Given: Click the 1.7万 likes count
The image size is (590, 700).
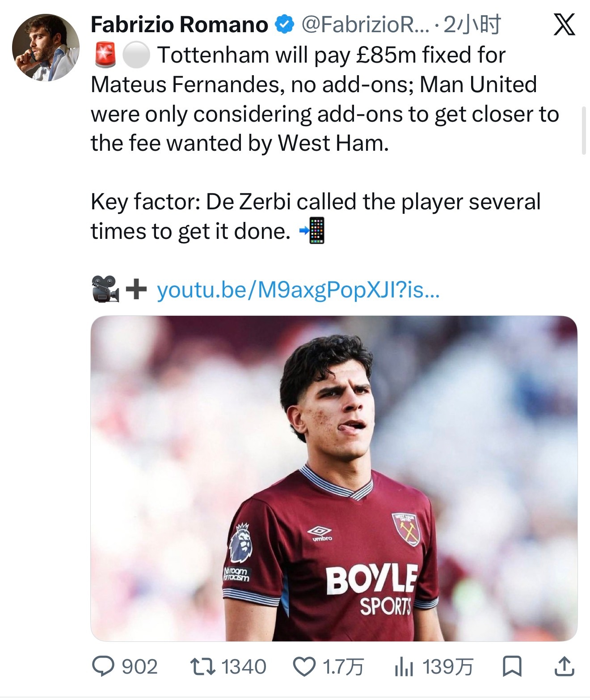Looking at the screenshot, I should pyautogui.click(x=343, y=667).
